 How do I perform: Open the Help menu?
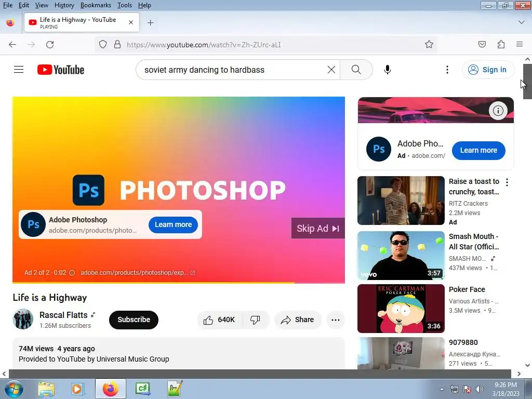click(x=144, y=5)
